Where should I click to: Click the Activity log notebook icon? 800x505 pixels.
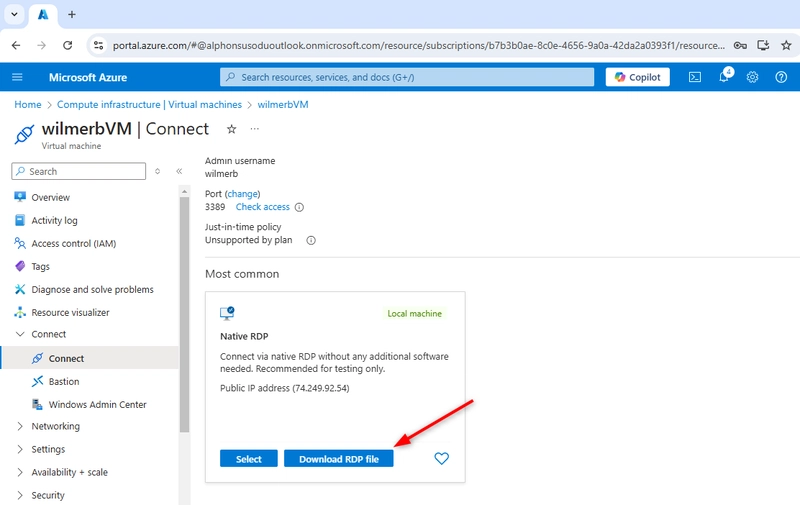coord(20,220)
